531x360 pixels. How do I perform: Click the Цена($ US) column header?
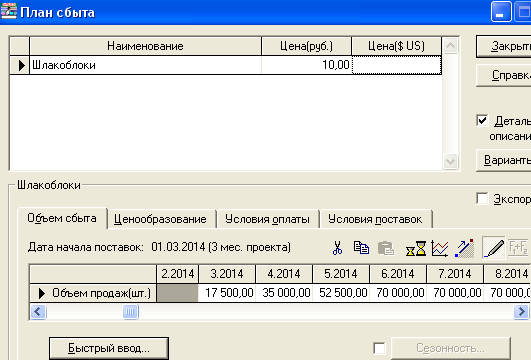(397, 46)
